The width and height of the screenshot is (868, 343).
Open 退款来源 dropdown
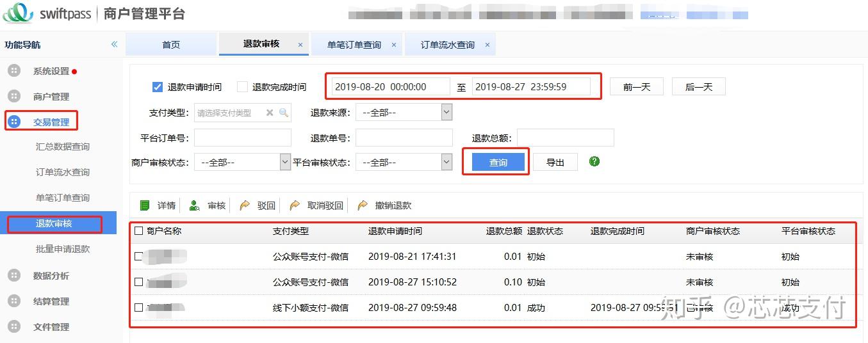(404, 113)
